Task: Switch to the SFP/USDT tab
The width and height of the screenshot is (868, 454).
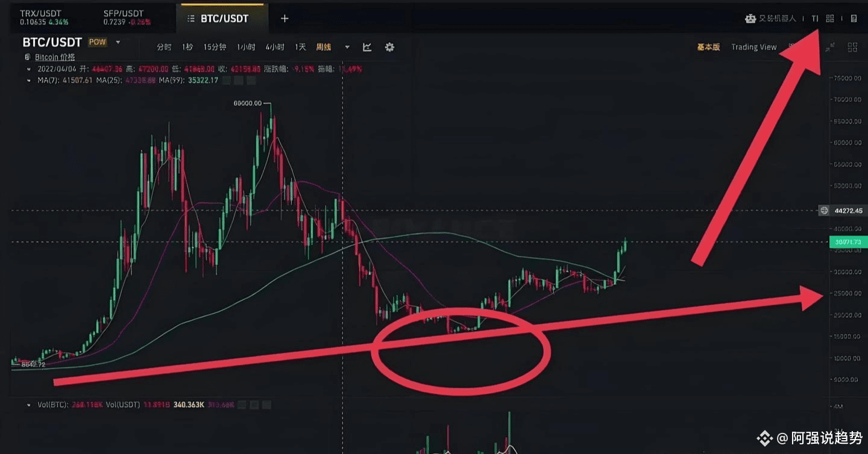Action: point(127,17)
